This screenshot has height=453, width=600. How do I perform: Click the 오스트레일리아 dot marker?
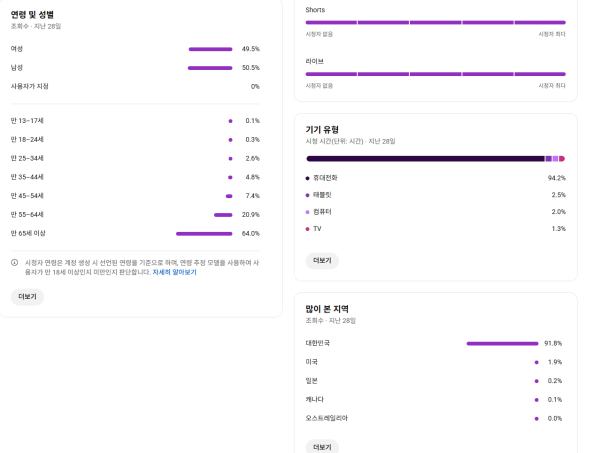point(536,418)
